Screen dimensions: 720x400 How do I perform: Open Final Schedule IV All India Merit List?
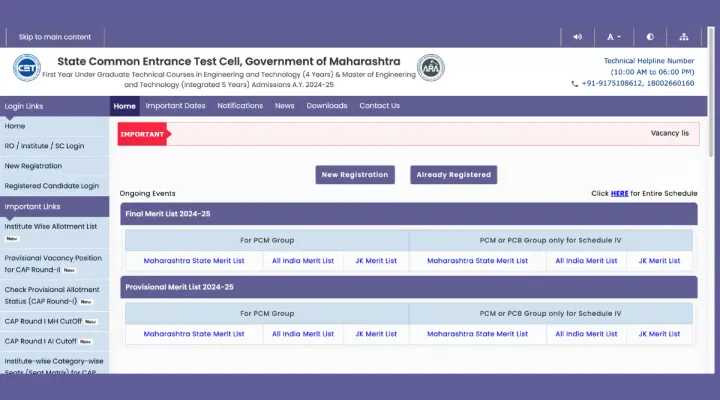(586, 260)
